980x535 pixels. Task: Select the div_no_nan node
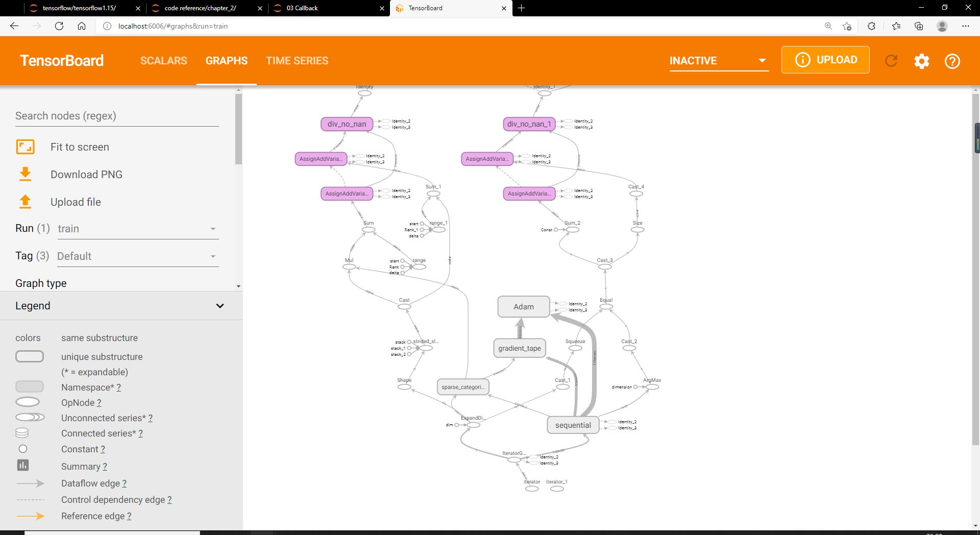click(347, 124)
